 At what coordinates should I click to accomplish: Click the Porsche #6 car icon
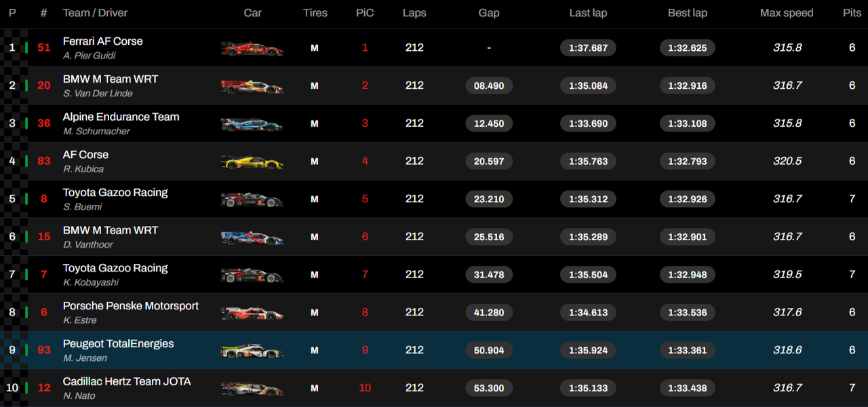tap(252, 313)
